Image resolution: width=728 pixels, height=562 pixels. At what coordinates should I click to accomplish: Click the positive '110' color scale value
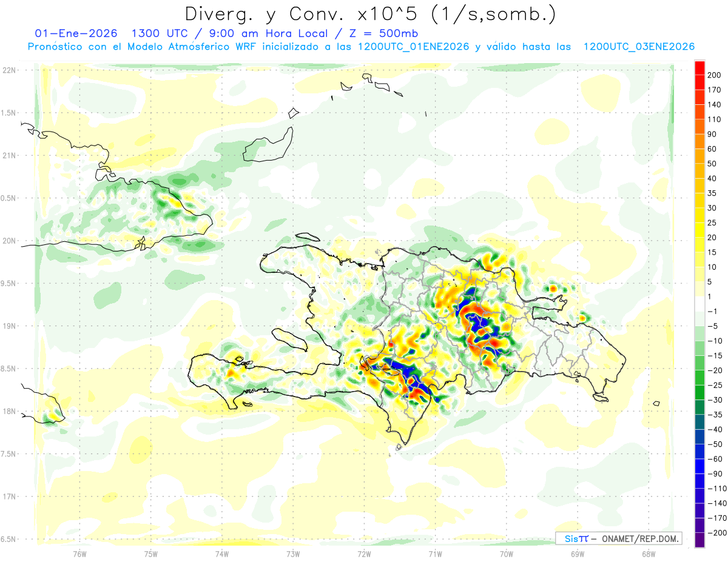(714, 119)
